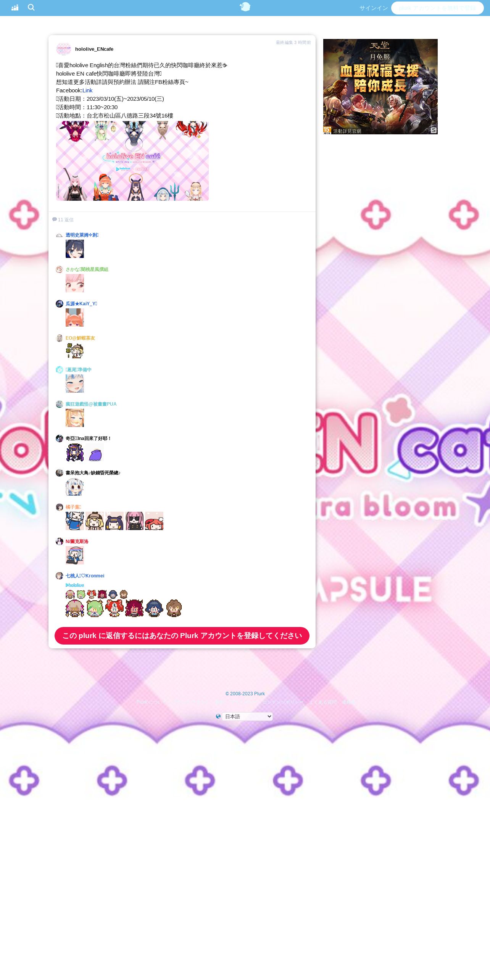
Task: Open the 天堂 月兔服 advertisement banner
Action: pyautogui.click(x=380, y=87)
